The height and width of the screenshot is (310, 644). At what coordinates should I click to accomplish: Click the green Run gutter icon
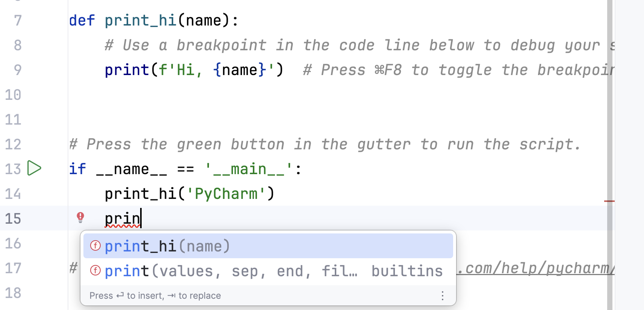click(34, 168)
